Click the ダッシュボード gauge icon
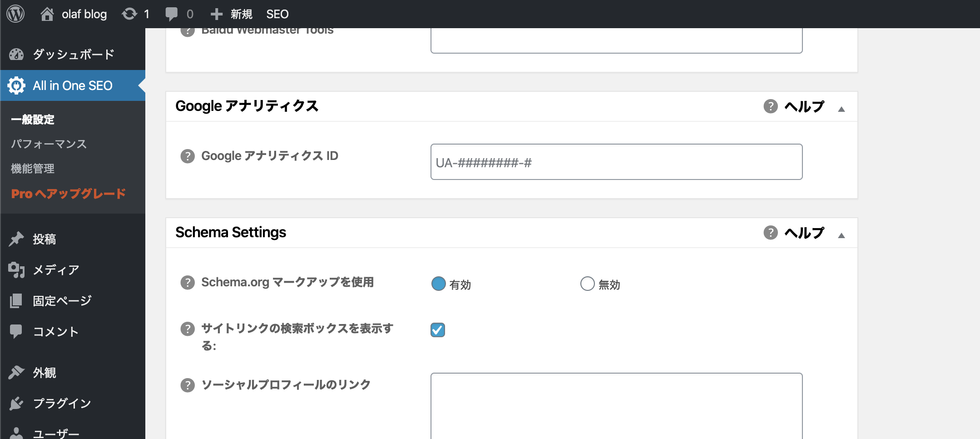This screenshot has height=439, width=980. [x=17, y=54]
